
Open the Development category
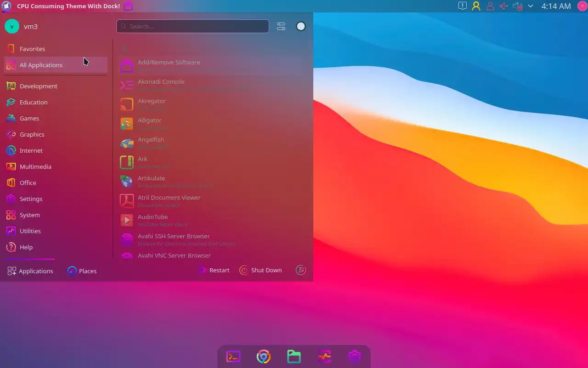pos(56,86)
